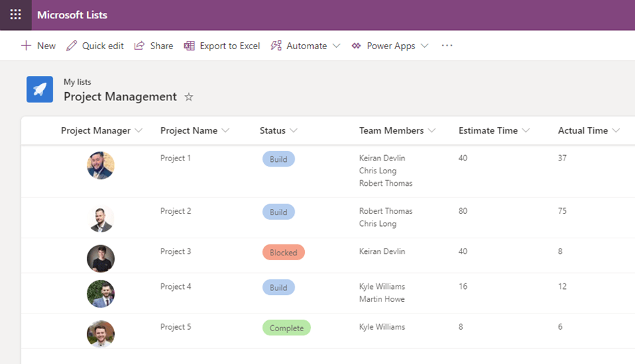The width and height of the screenshot is (635, 364).
Task: Click the rocket list icon
Action: 40,89
